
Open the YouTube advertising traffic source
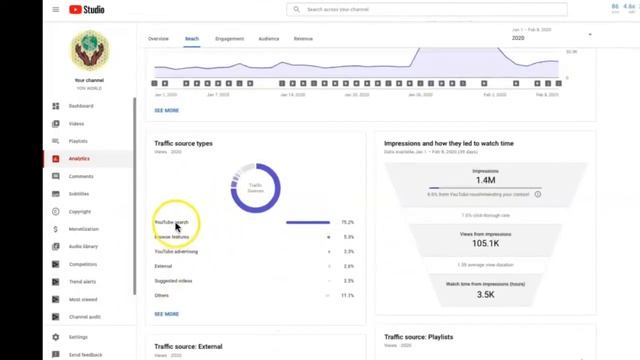pos(254,252)
